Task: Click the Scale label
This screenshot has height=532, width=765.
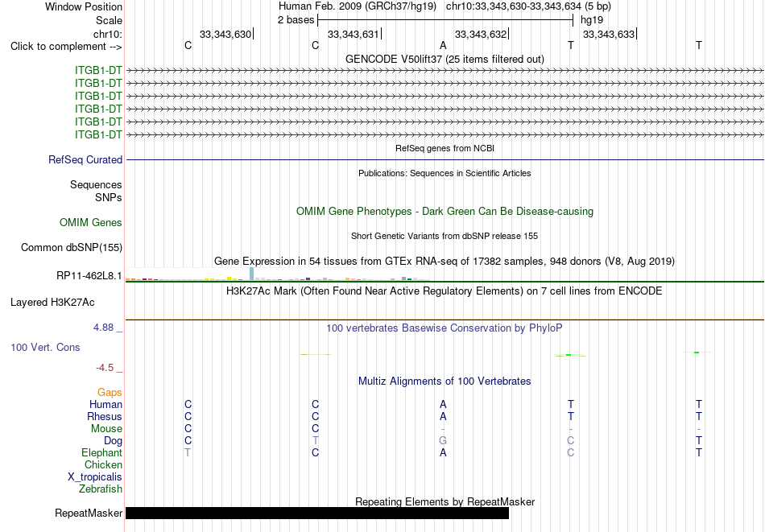Action: (x=110, y=20)
